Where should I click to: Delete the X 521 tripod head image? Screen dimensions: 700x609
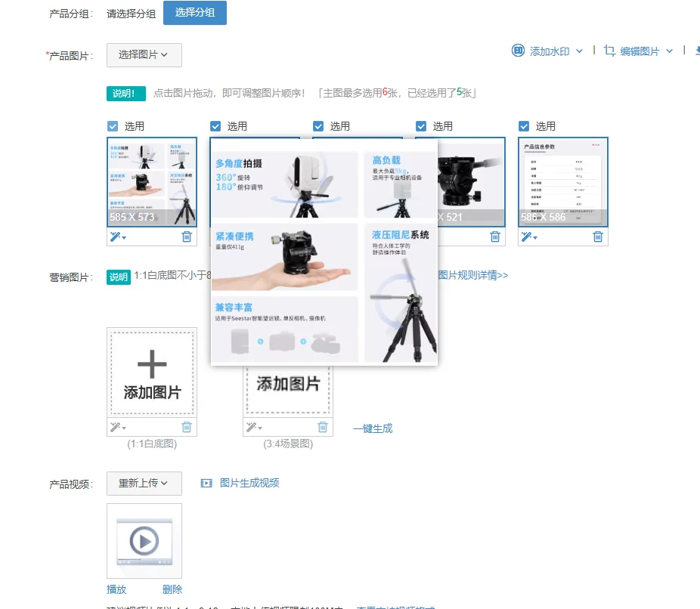[x=495, y=236]
